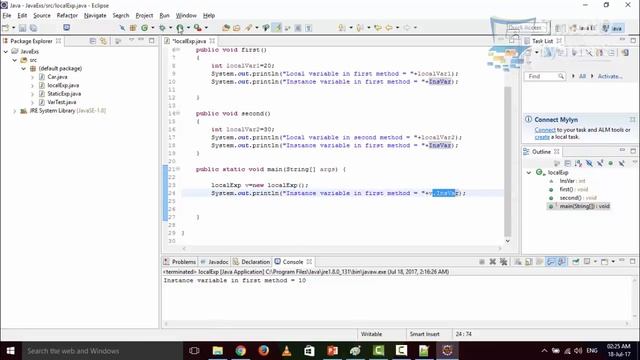Open Chrome from the taskbar

[240, 351]
